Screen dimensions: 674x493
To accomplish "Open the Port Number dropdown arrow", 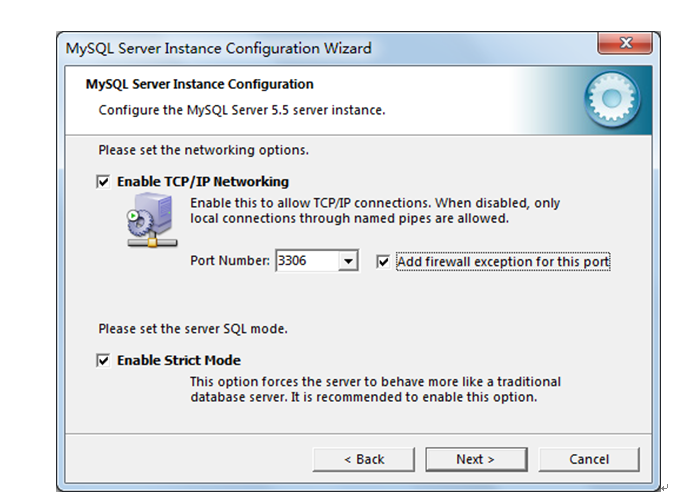I will (348, 261).
